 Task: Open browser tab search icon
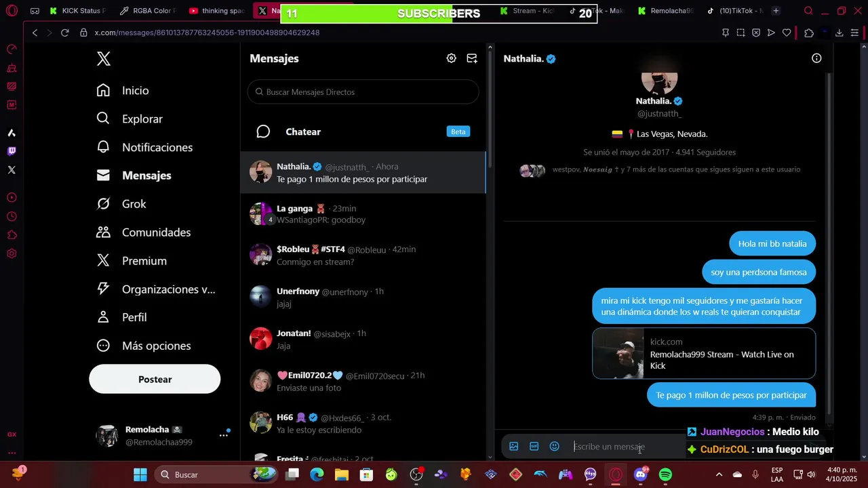coord(808,11)
